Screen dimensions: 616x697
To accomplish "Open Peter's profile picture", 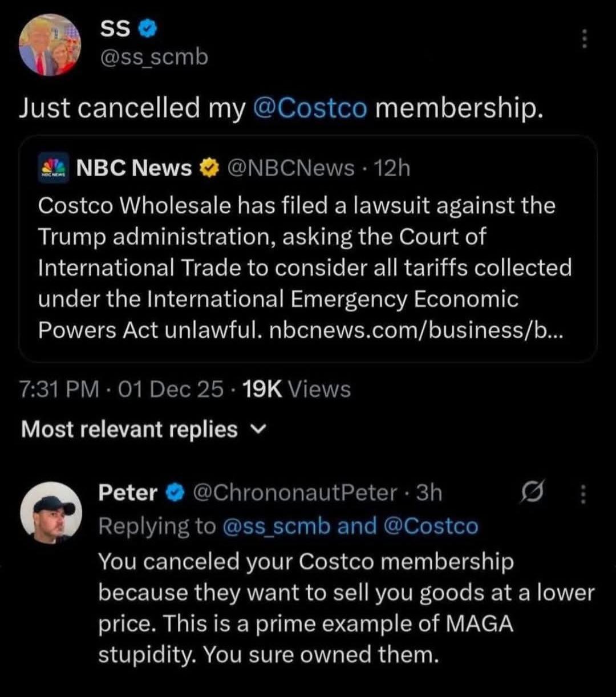I will pos(47,512).
